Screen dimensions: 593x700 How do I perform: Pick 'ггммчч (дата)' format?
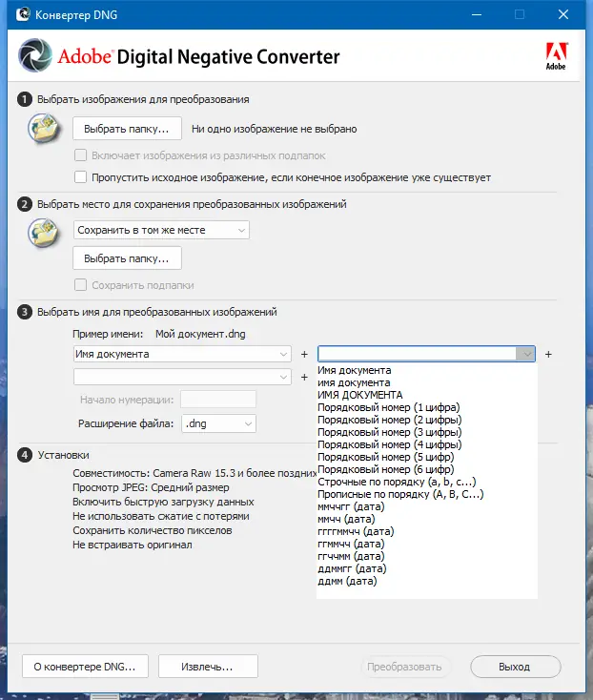[351, 544]
